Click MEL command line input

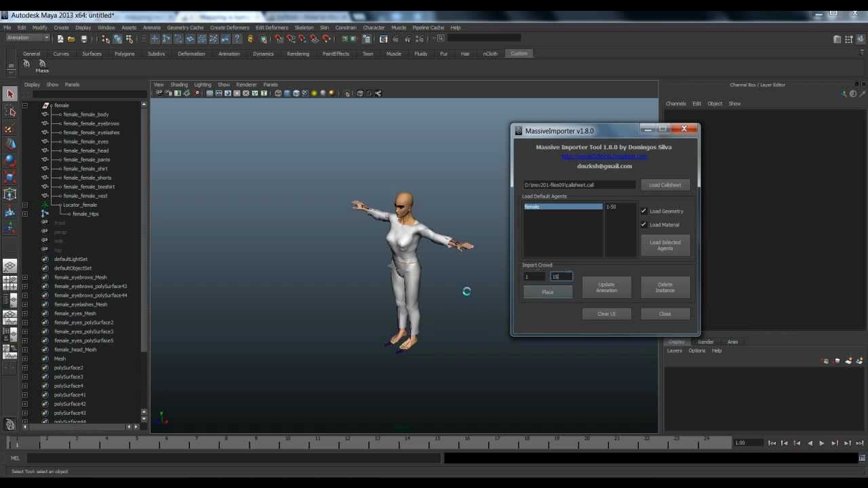point(234,458)
